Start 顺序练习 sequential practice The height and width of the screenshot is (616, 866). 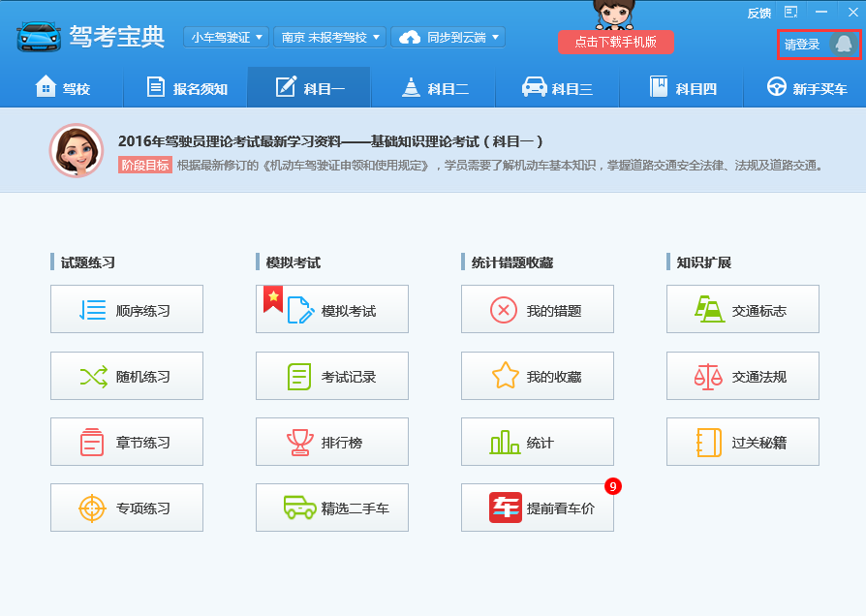tap(127, 309)
